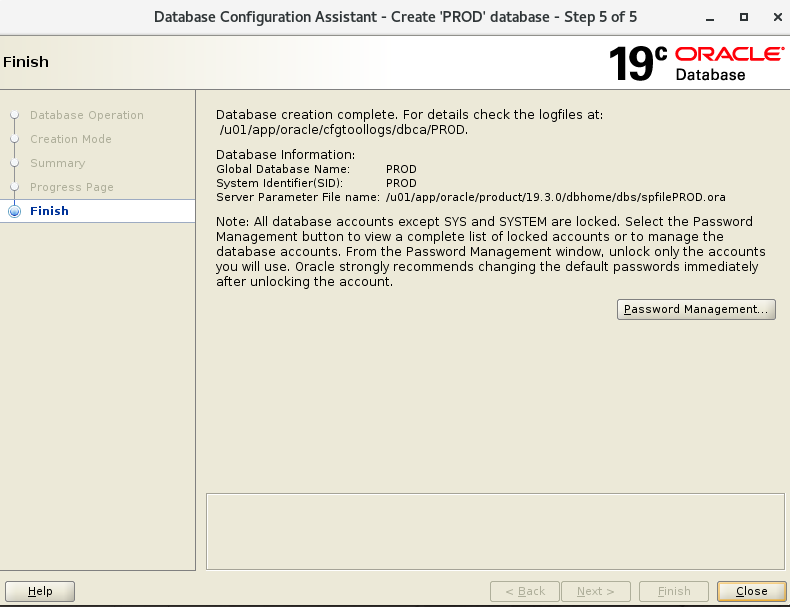This screenshot has width=790, height=607.
Task: Open the Password Management dialog
Action: pyautogui.click(x=696, y=309)
